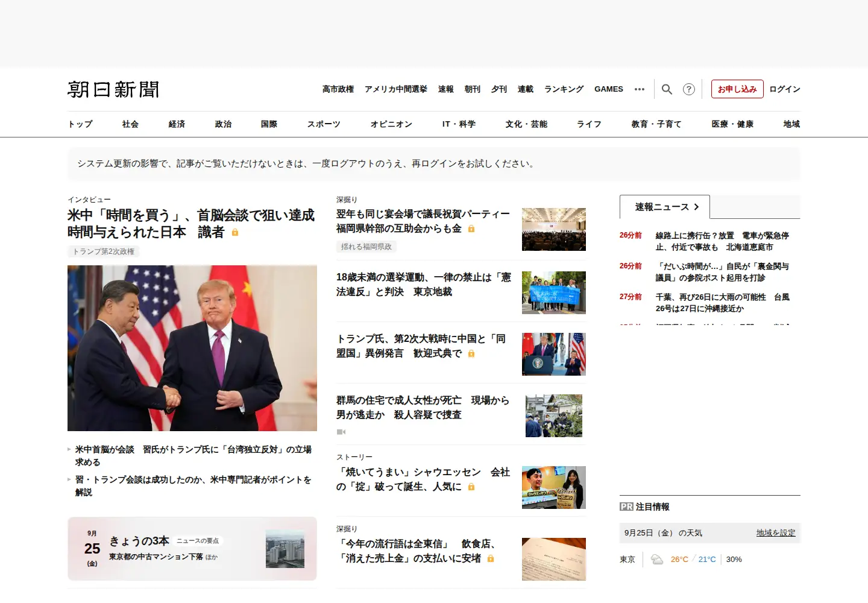Click the お申し込み subscribe button
The height and width of the screenshot is (603, 868).
click(737, 89)
